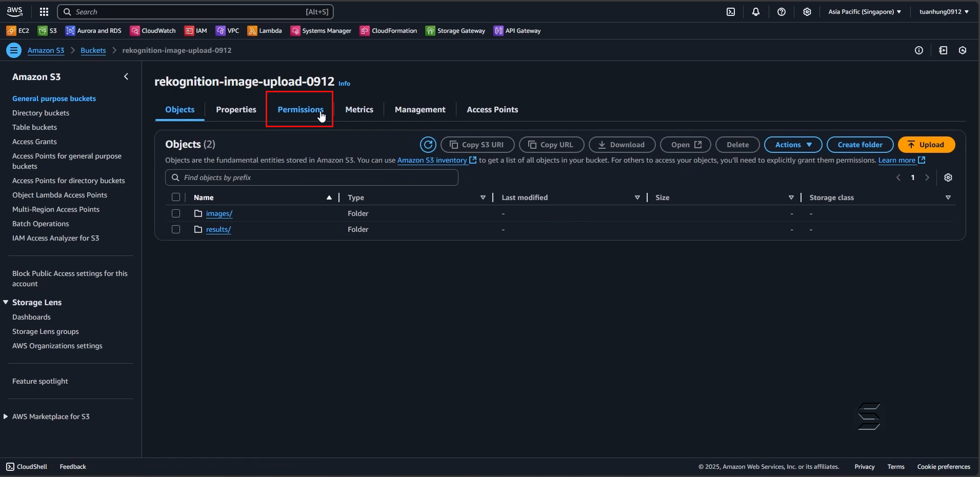This screenshot has width=980, height=477.
Task: Open CloudWatch bookmark
Action: [x=153, y=31]
